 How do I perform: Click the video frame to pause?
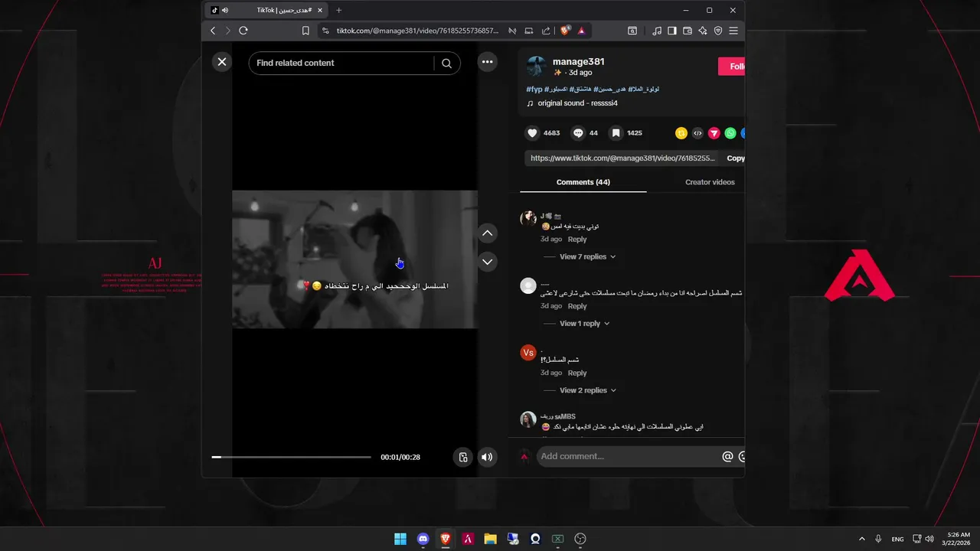[354, 259]
